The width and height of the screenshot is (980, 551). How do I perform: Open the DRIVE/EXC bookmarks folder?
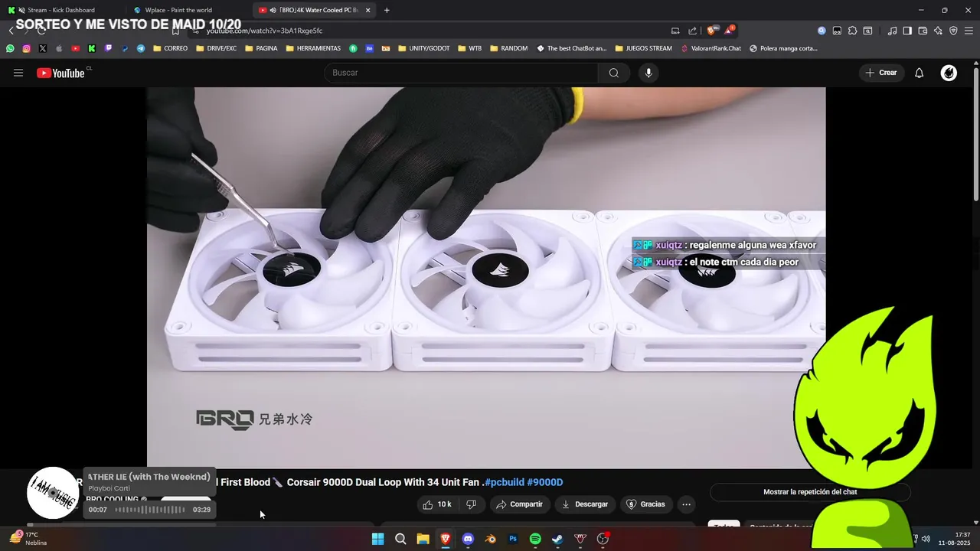216,48
